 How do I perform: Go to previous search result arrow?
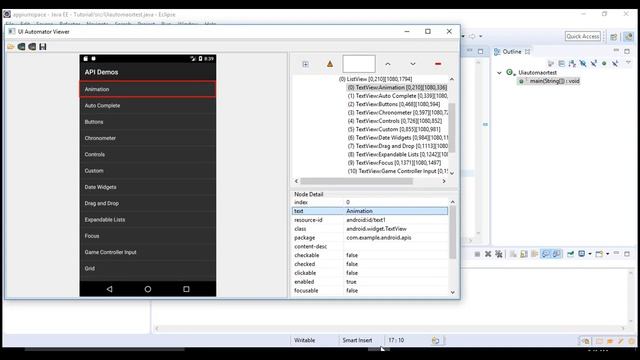(x=388, y=64)
